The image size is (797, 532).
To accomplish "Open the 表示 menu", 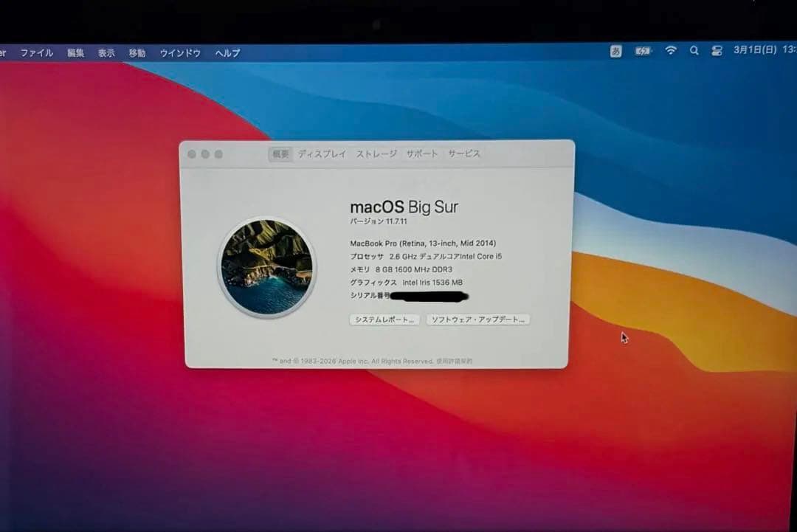I will tap(106, 53).
